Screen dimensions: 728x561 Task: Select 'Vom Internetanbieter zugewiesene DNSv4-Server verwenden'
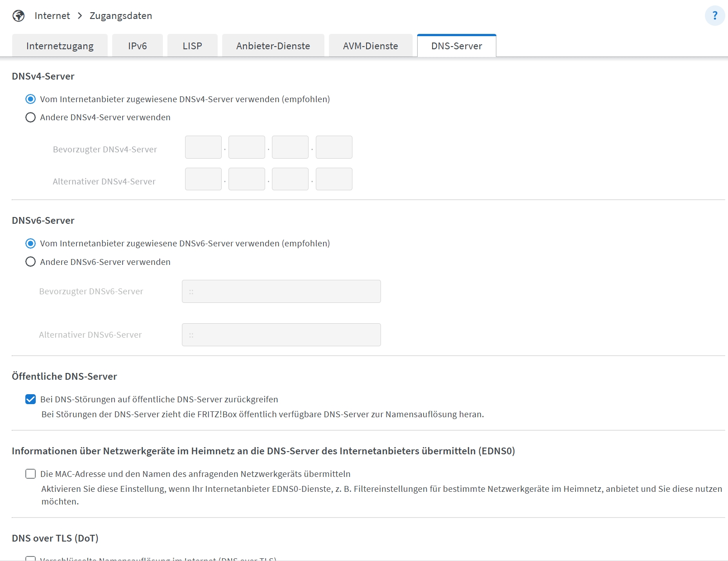30,99
